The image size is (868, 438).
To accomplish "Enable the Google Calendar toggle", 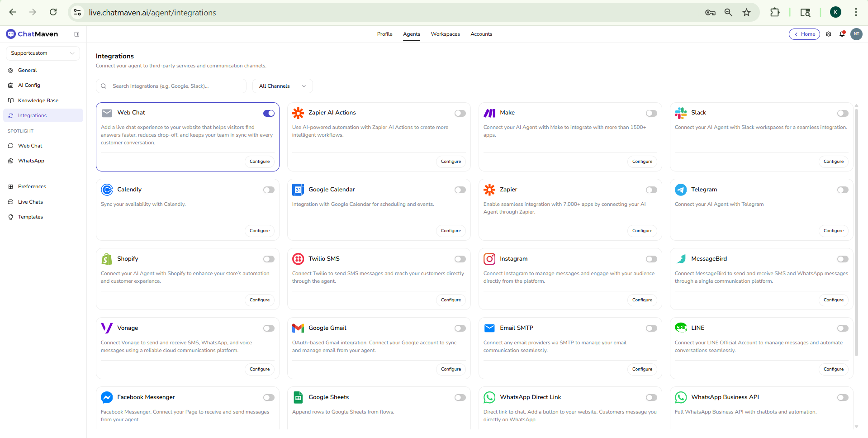I will click(x=460, y=190).
